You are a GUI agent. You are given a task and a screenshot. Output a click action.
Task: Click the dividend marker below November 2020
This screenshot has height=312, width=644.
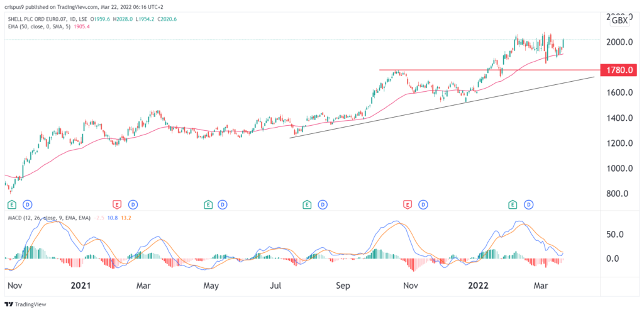[x=27, y=203]
